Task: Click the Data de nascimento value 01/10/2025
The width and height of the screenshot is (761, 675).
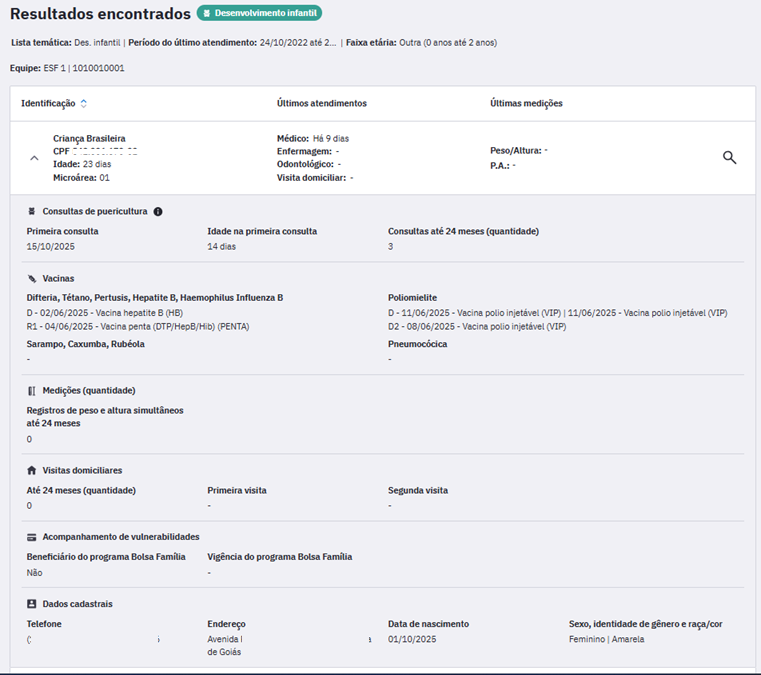Action: (412, 639)
